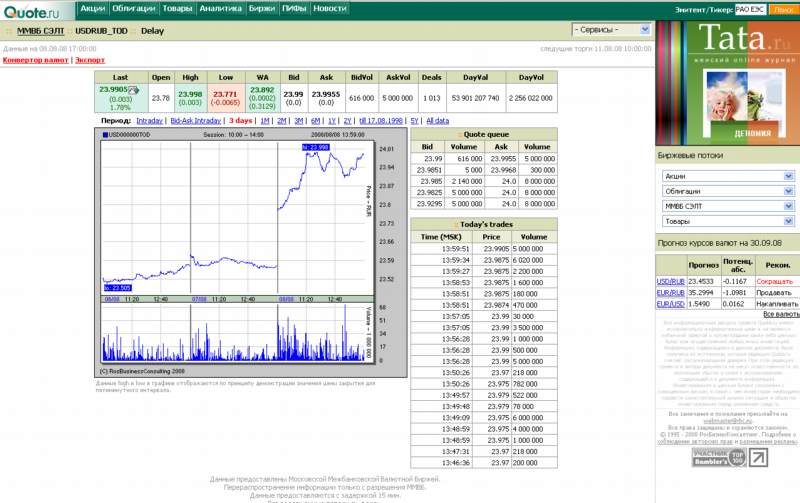Open the USD/RUB forecast link

[x=670, y=282]
